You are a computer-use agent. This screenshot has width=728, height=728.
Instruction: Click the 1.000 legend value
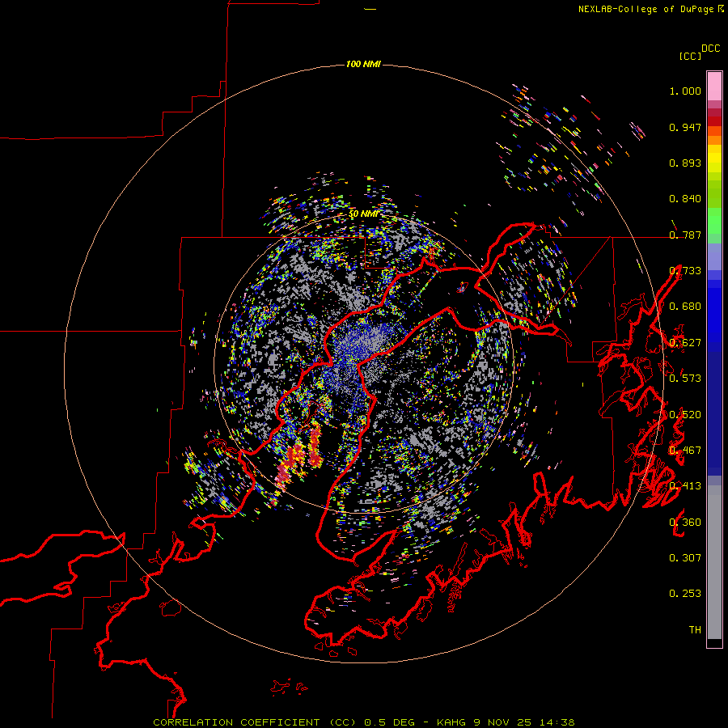coord(685,91)
